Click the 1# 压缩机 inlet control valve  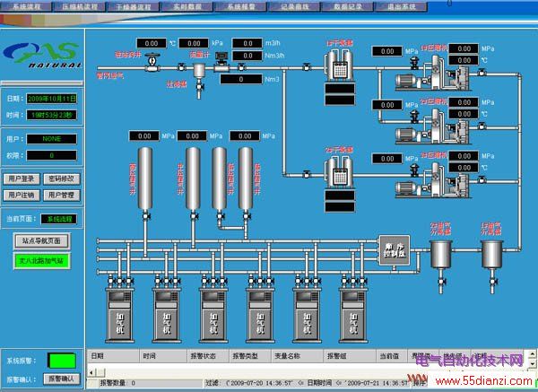[415, 63]
